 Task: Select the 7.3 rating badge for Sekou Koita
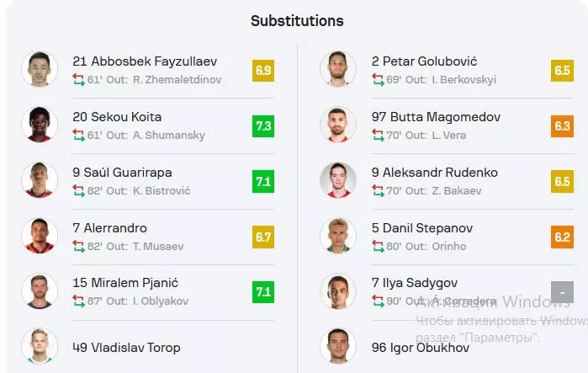(263, 126)
